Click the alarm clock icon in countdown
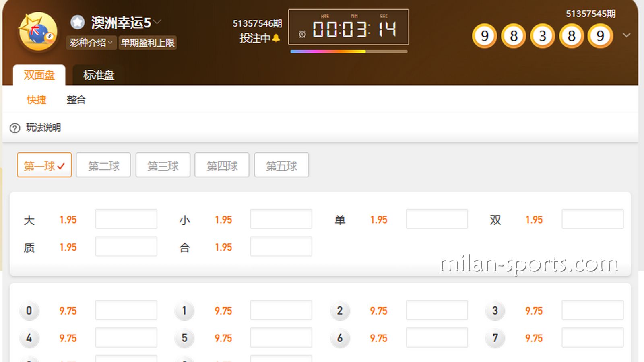 pos(302,34)
